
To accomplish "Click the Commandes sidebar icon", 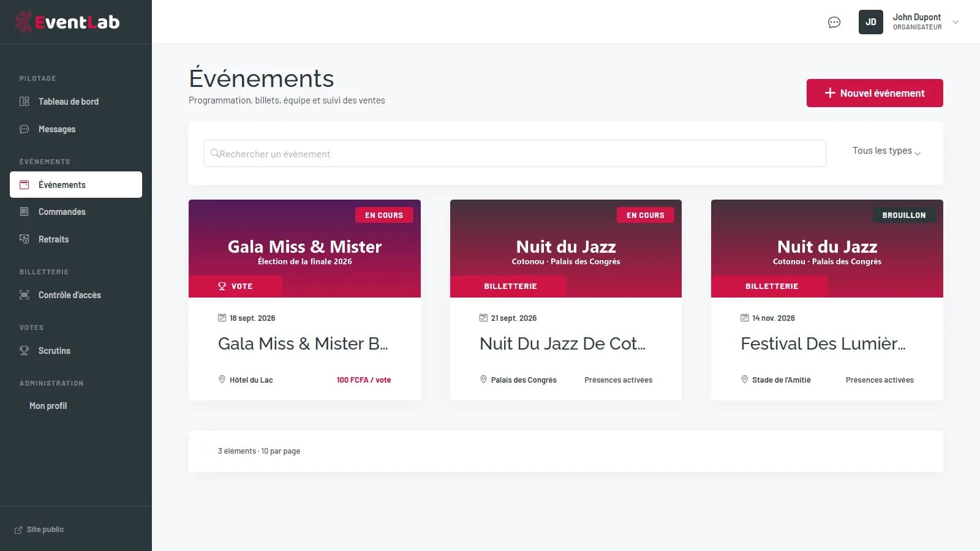I will point(24,212).
